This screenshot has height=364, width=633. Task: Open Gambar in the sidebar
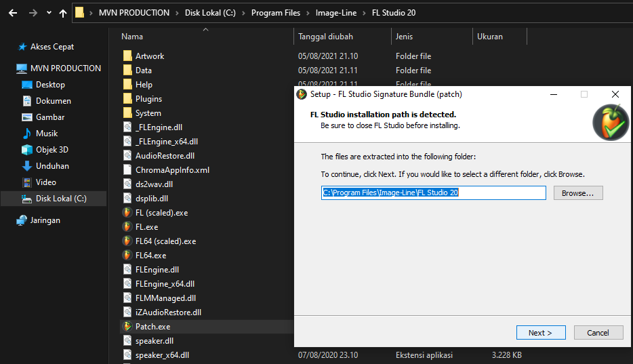50,117
